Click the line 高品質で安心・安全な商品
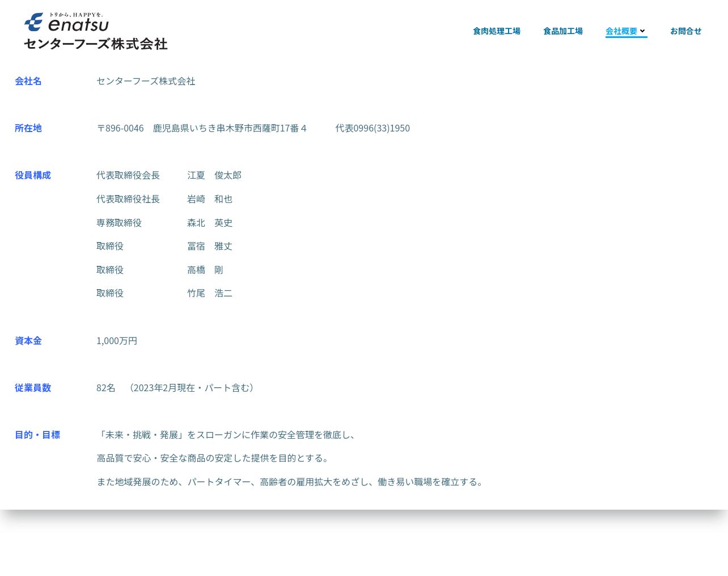728x576 pixels. point(214,458)
